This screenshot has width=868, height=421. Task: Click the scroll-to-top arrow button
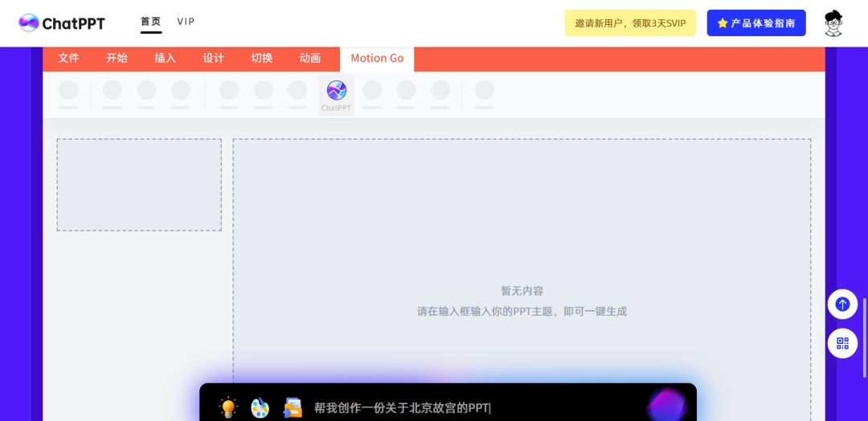tap(842, 305)
